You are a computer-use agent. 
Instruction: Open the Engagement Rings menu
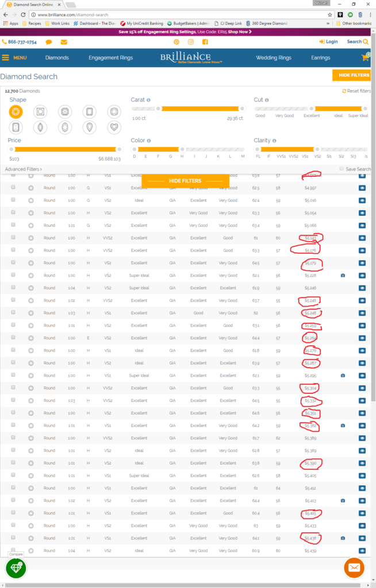(x=110, y=58)
